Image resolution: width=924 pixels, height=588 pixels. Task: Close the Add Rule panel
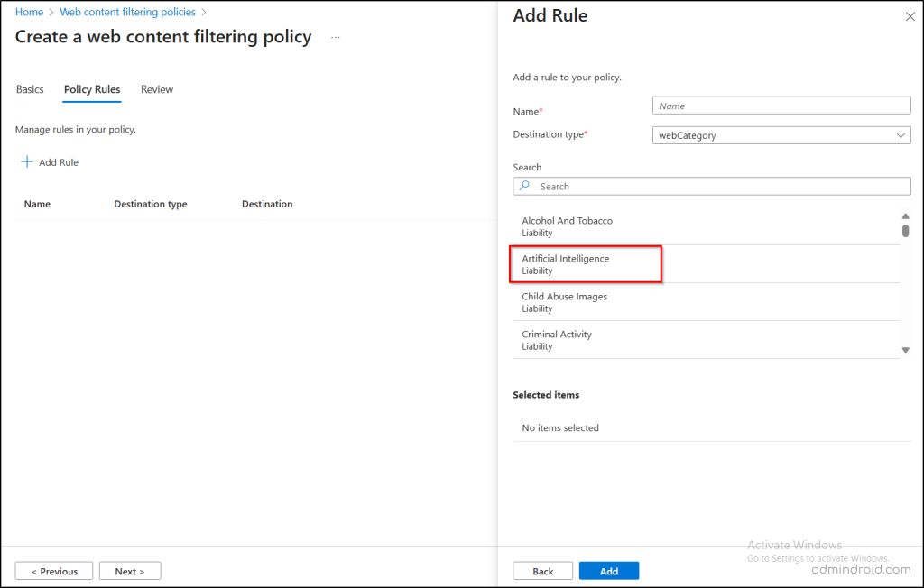point(909,17)
